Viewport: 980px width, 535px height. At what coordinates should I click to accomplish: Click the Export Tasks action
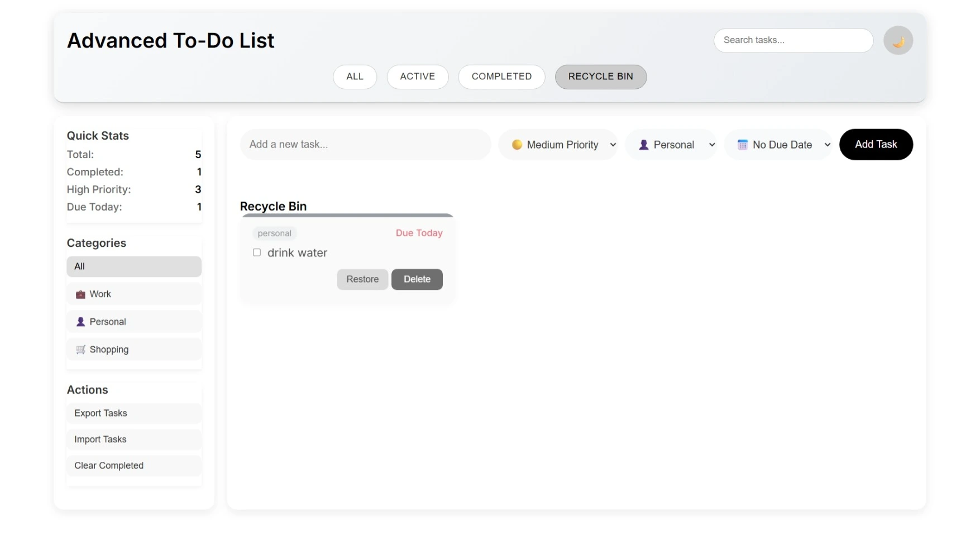tap(133, 413)
